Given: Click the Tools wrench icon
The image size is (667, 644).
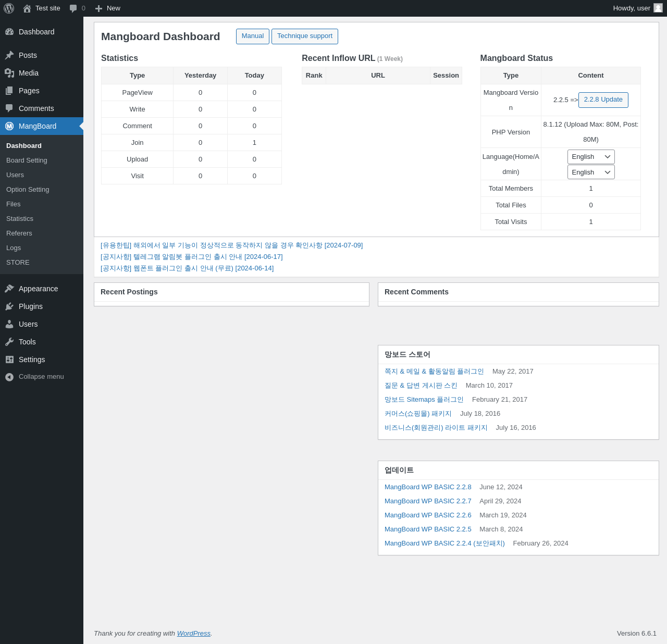Looking at the screenshot, I should [9, 342].
